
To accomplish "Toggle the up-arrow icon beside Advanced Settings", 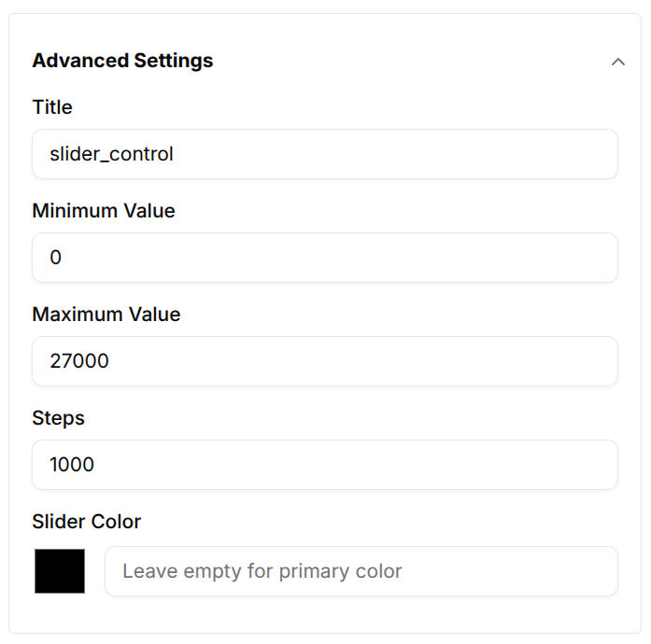I will 617,62.
